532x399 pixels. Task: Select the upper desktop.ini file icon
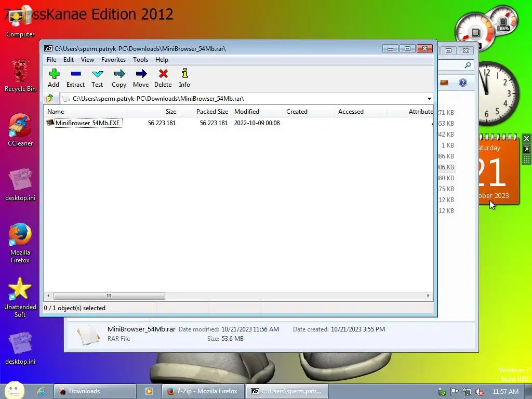pyautogui.click(x=20, y=184)
